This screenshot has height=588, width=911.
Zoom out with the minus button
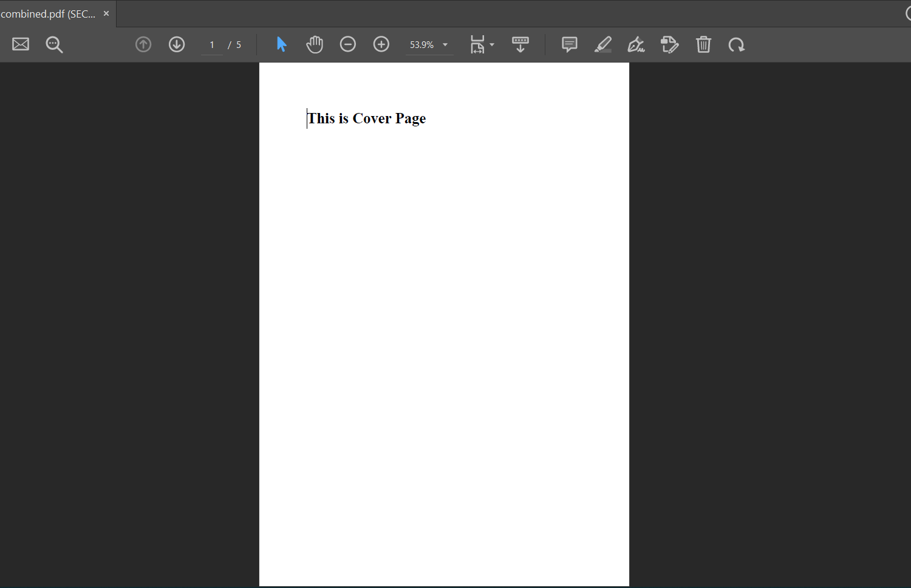348,44
